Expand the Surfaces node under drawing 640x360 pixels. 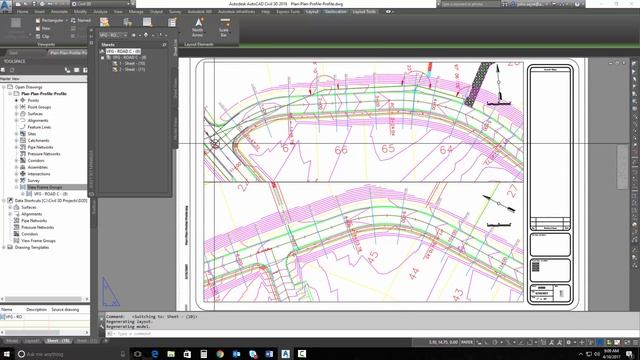pos(16,114)
